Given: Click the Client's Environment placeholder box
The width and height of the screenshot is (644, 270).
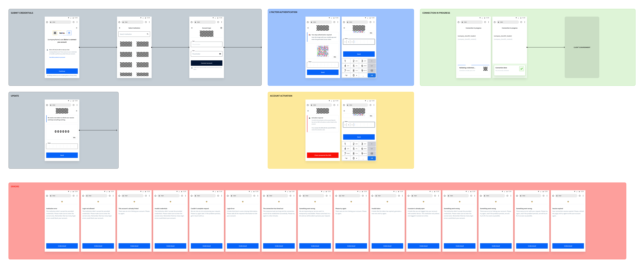Looking at the screenshot, I should 582,47.
